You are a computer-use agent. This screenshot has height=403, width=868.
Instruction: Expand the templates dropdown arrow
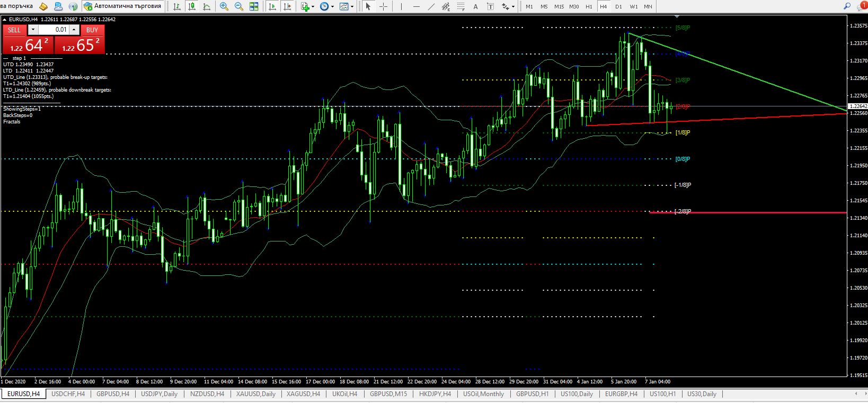[x=352, y=7]
